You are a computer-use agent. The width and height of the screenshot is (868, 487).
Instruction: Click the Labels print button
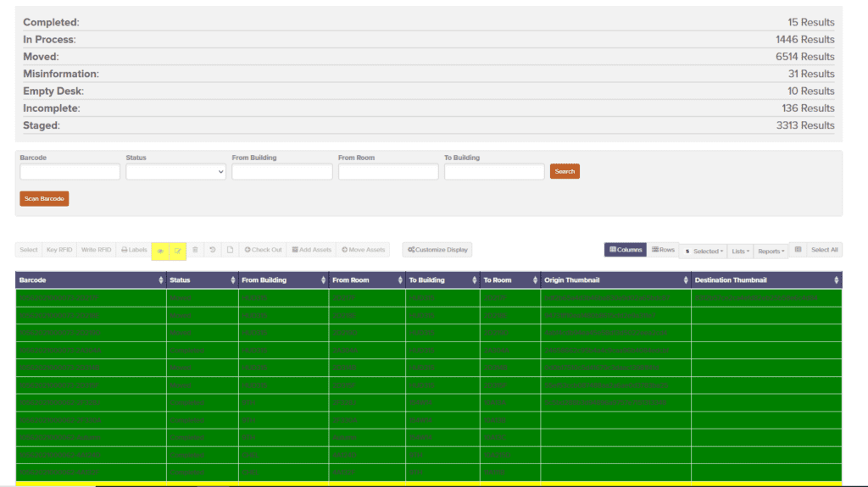[x=134, y=250]
